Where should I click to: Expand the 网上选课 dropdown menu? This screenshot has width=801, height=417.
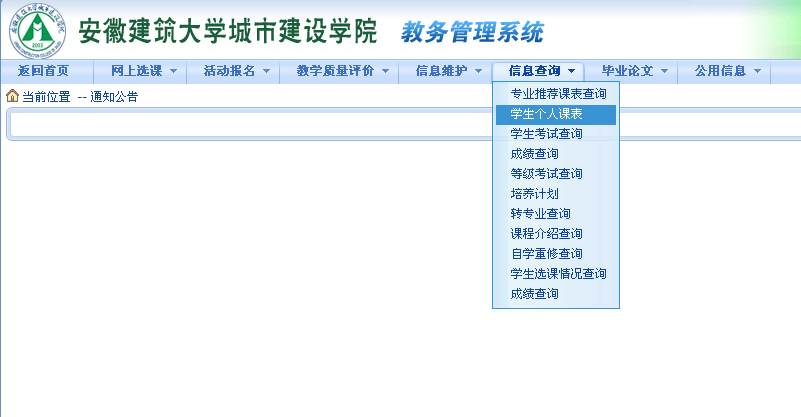pyautogui.click(x=143, y=71)
